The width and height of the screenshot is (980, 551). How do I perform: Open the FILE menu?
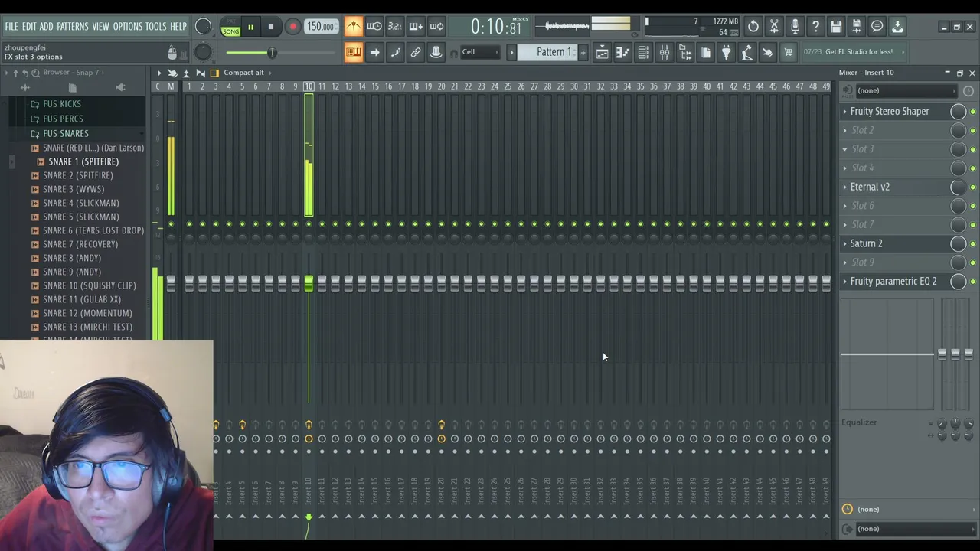pos(11,27)
